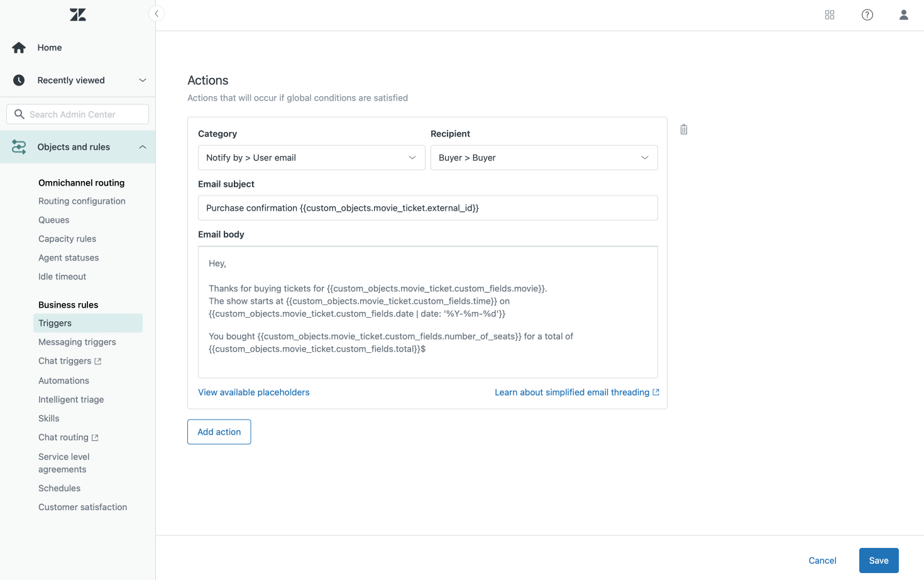The image size is (924, 580).
Task: Collapse the sidebar with the chevron button
Action: pos(157,14)
